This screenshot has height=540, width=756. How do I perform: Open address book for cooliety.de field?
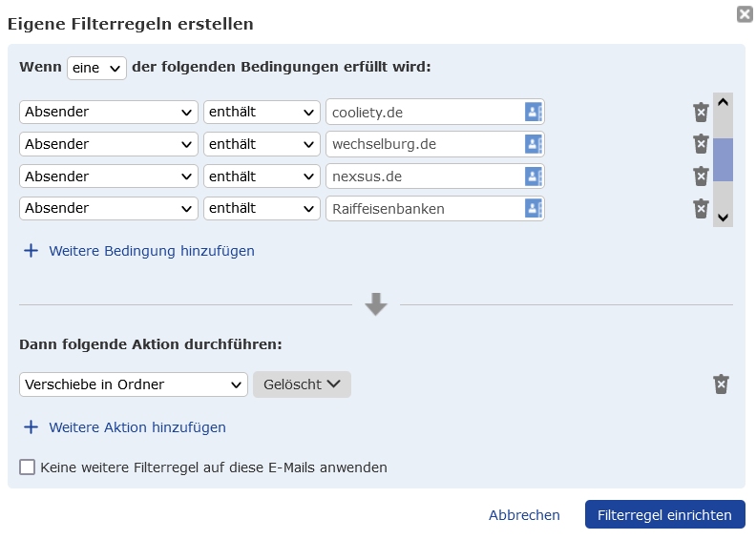tap(533, 113)
